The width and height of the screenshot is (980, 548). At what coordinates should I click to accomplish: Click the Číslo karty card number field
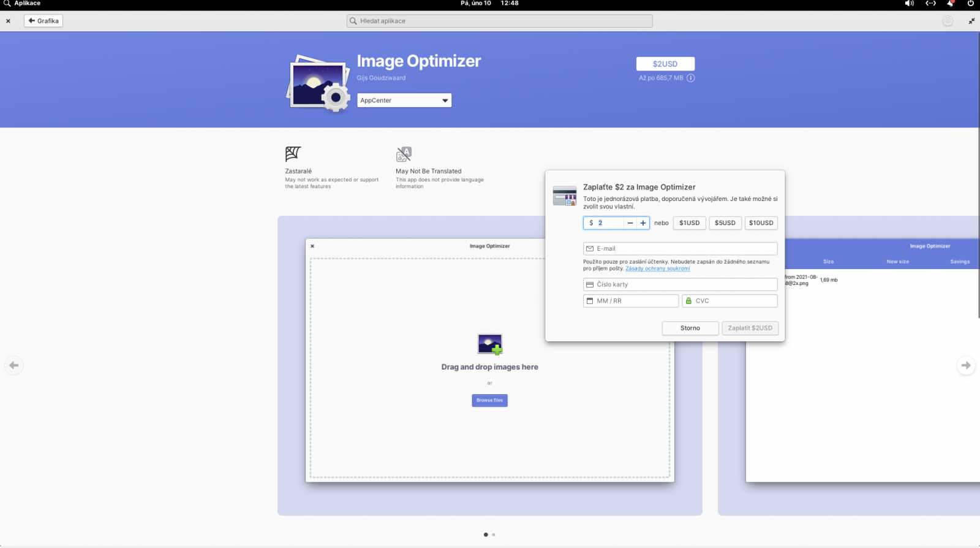680,284
